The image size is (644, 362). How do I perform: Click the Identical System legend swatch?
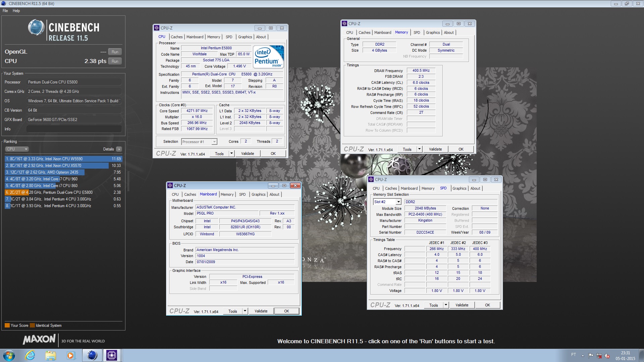point(32,325)
